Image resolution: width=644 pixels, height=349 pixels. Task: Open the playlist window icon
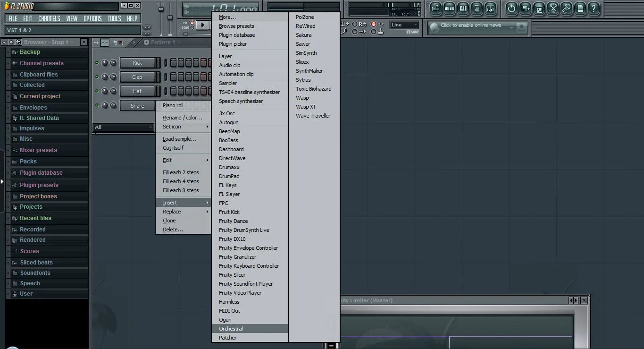coord(435,8)
